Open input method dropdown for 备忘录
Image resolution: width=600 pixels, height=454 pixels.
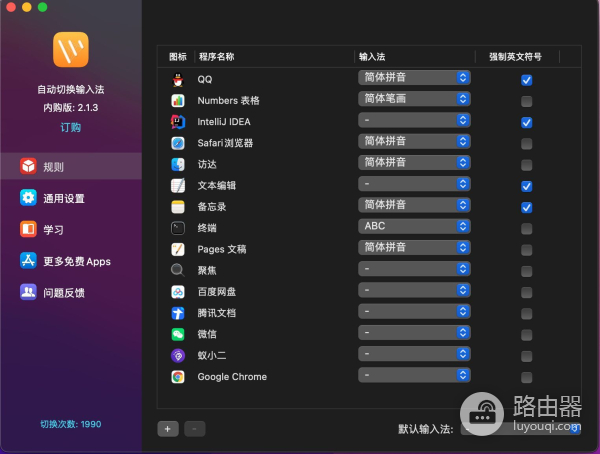click(414, 205)
